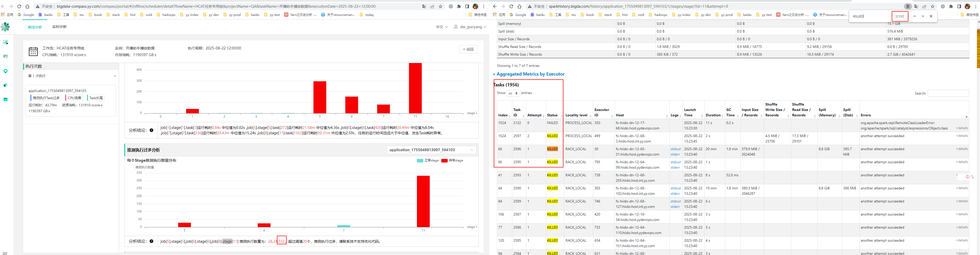Bookmark the sparkhistory page with the star
980x255 pixels.
coord(932,6)
